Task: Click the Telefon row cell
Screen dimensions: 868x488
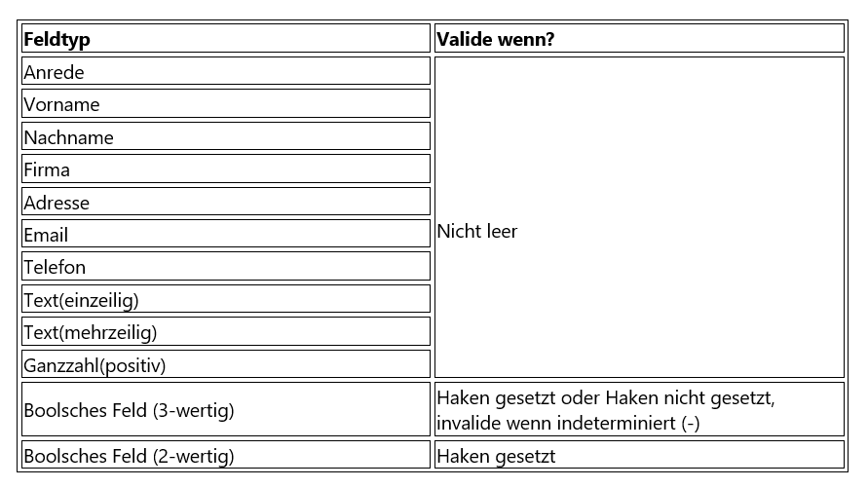Action: [x=225, y=267]
